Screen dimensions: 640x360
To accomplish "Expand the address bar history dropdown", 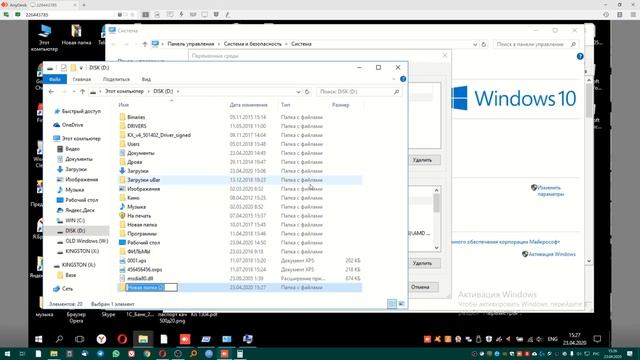I will tap(298, 92).
